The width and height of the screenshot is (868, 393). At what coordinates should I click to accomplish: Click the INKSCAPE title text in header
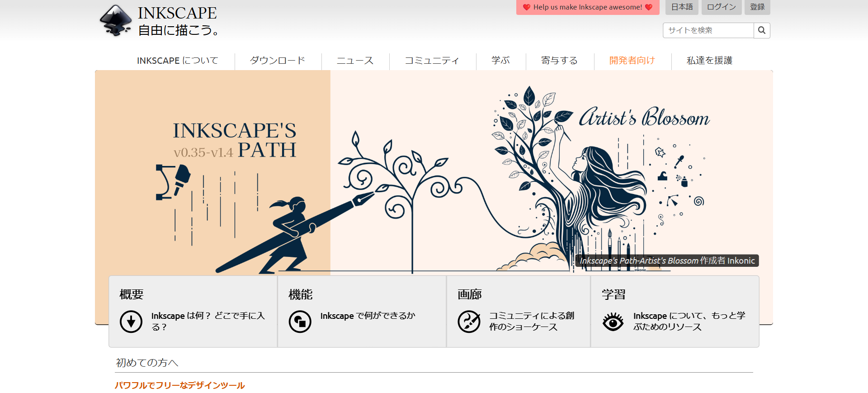(177, 13)
